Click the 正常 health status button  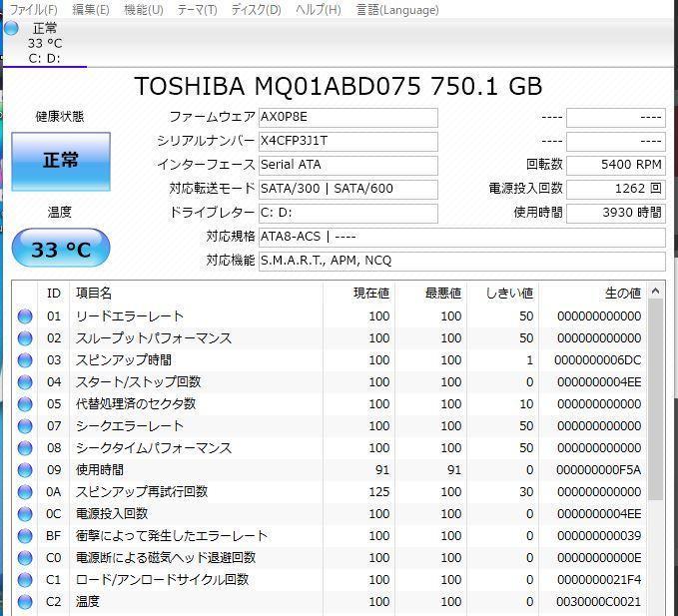click(61, 162)
